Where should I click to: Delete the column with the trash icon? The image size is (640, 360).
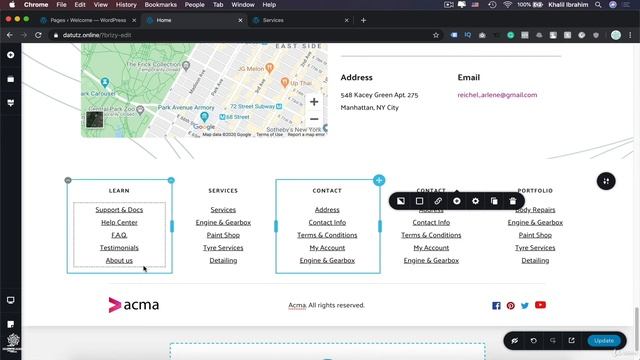click(513, 201)
